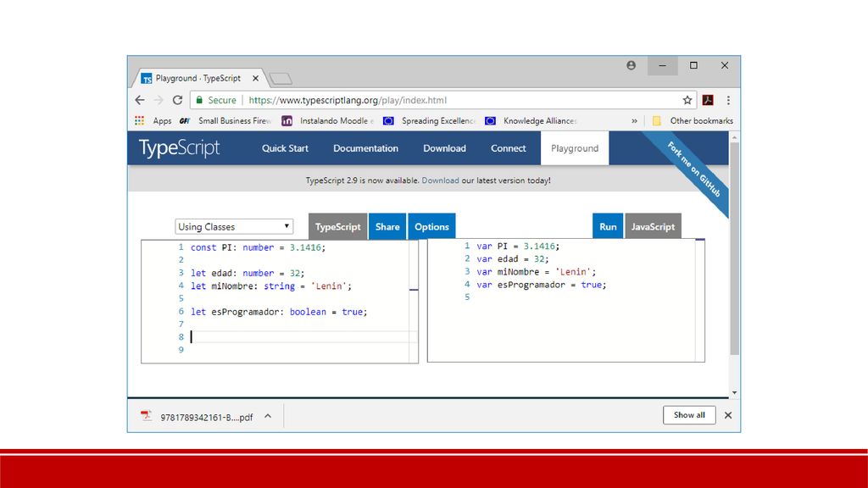Maximize the Chrome window
This screenshot has height=488, width=868.
(x=693, y=65)
